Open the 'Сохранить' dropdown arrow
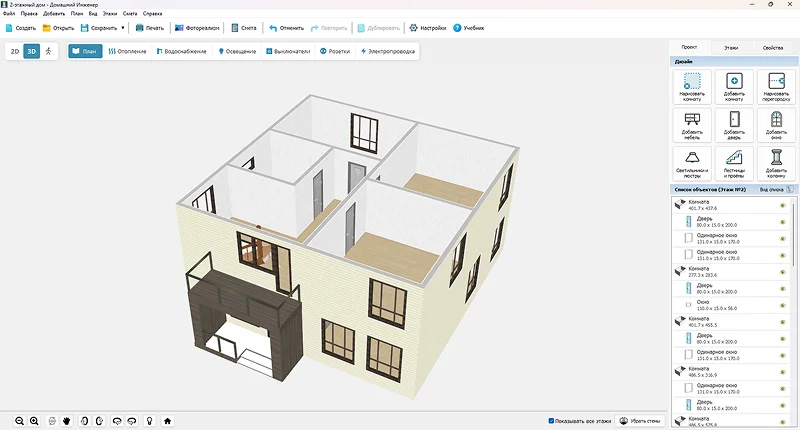Viewport: 800px width, 430px height. [x=122, y=28]
